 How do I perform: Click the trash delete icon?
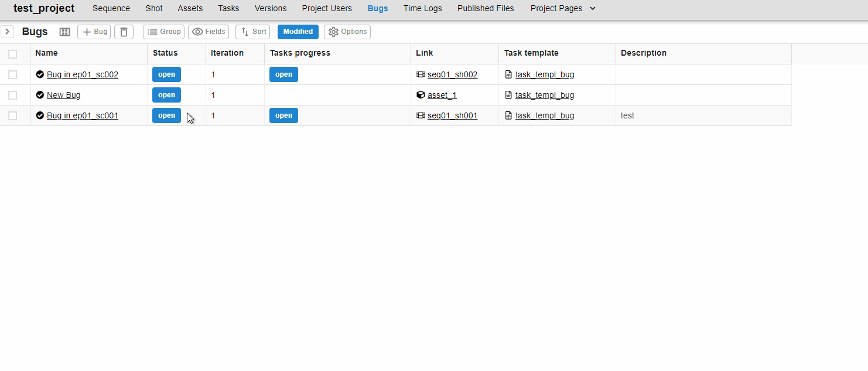coord(124,32)
